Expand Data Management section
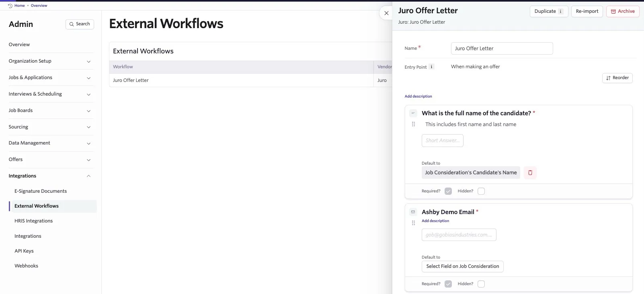This screenshot has width=644, height=294. click(x=51, y=143)
